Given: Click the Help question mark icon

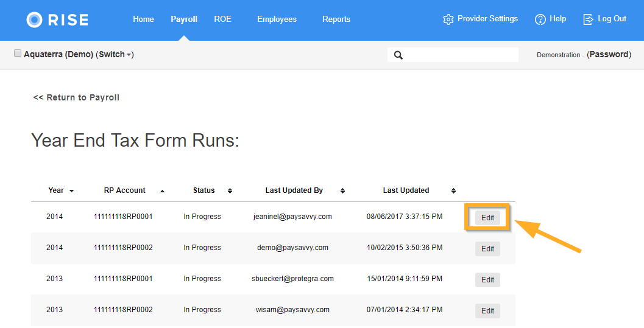Looking at the screenshot, I should click(540, 19).
